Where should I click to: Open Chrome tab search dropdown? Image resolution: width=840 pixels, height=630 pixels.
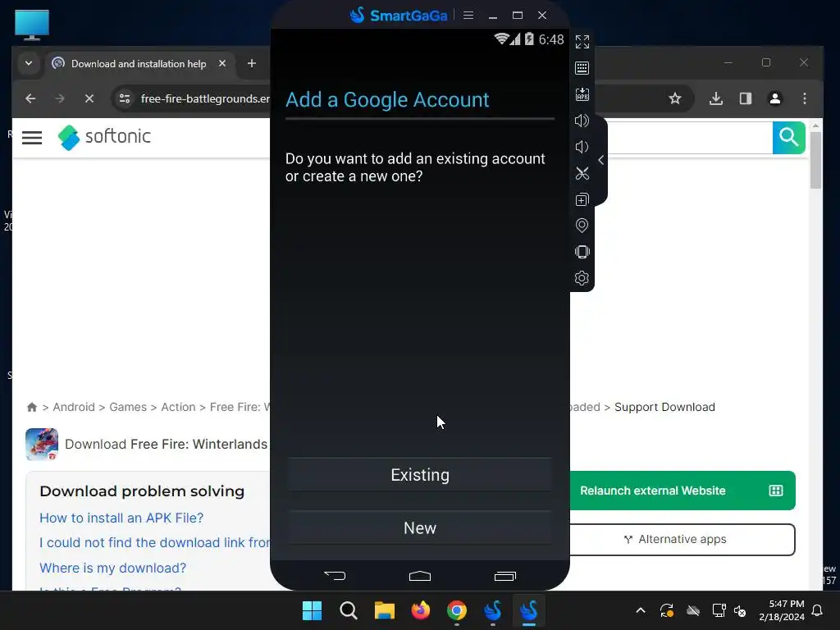(29, 63)
